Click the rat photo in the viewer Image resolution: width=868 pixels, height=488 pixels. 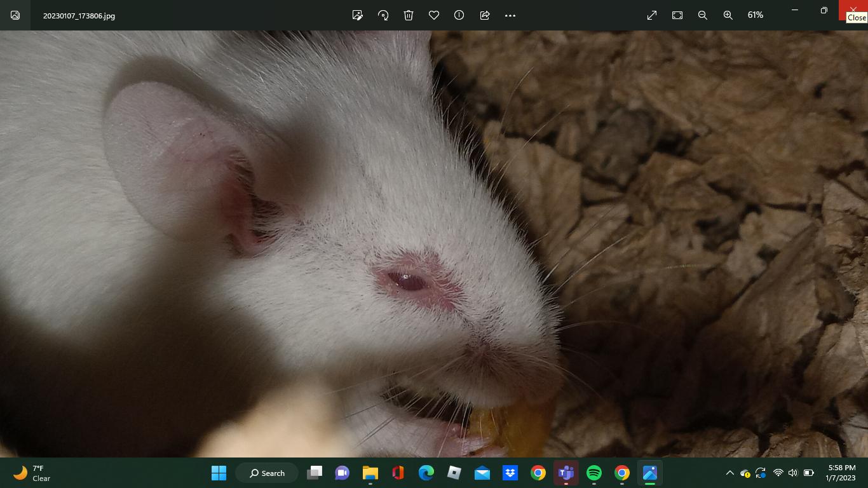(434, 244)
